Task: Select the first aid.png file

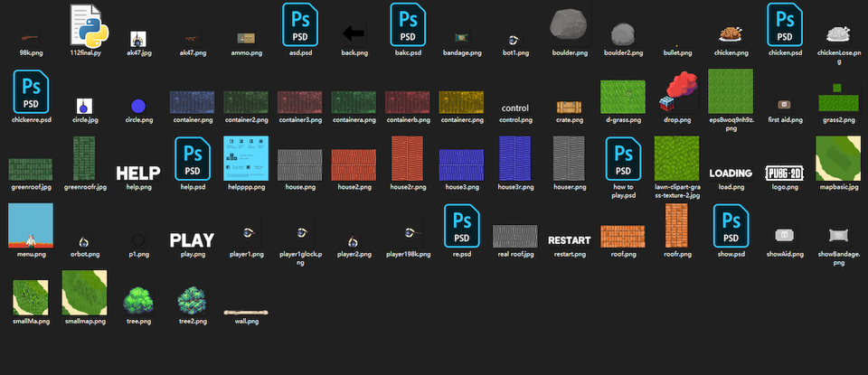Action: tap(785, 105)
